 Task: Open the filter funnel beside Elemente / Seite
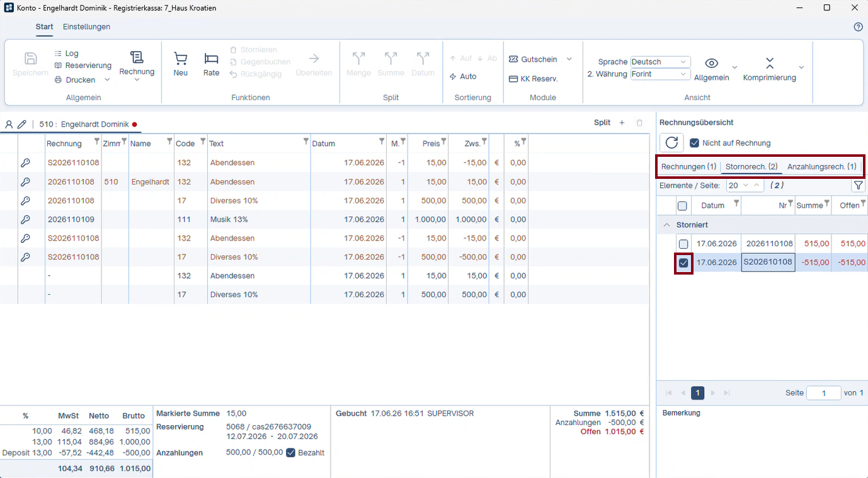858,186
